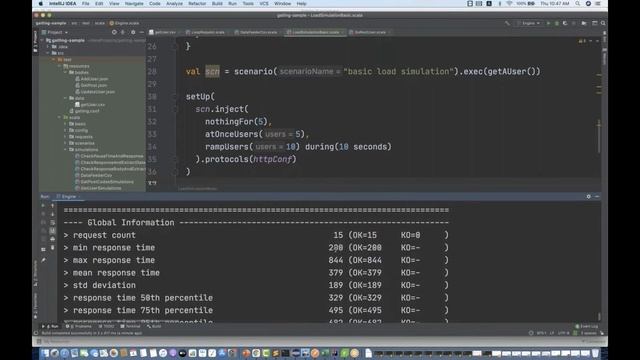Select the AddUser.json file in the tree

click(91, 79)
